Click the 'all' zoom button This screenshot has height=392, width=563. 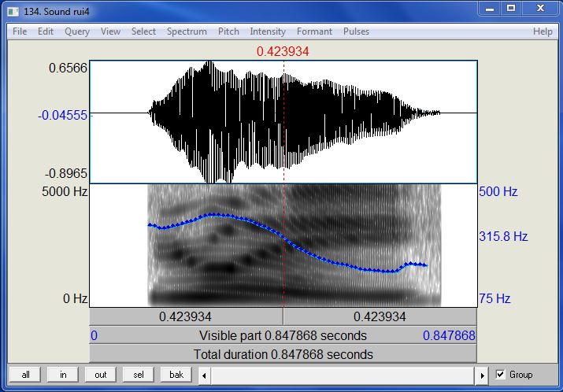click(x=25, y=375)
